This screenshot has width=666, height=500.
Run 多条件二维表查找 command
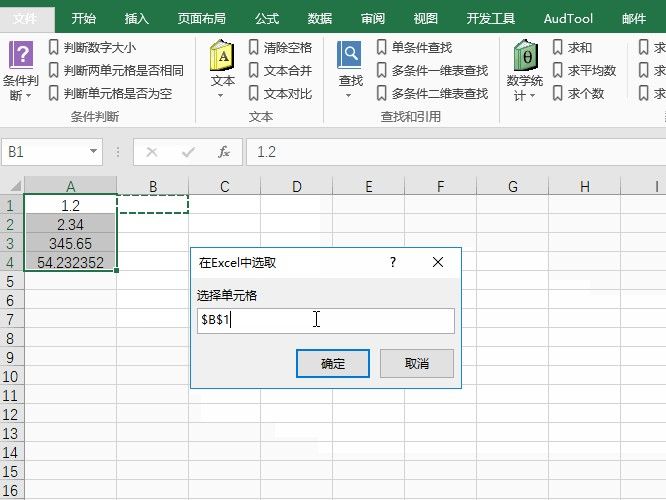point(432,93)
